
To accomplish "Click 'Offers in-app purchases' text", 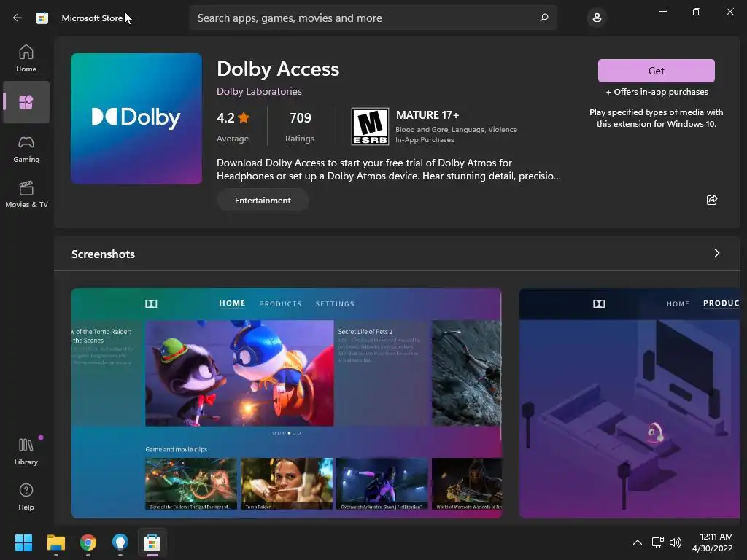I will click(657, 92).
